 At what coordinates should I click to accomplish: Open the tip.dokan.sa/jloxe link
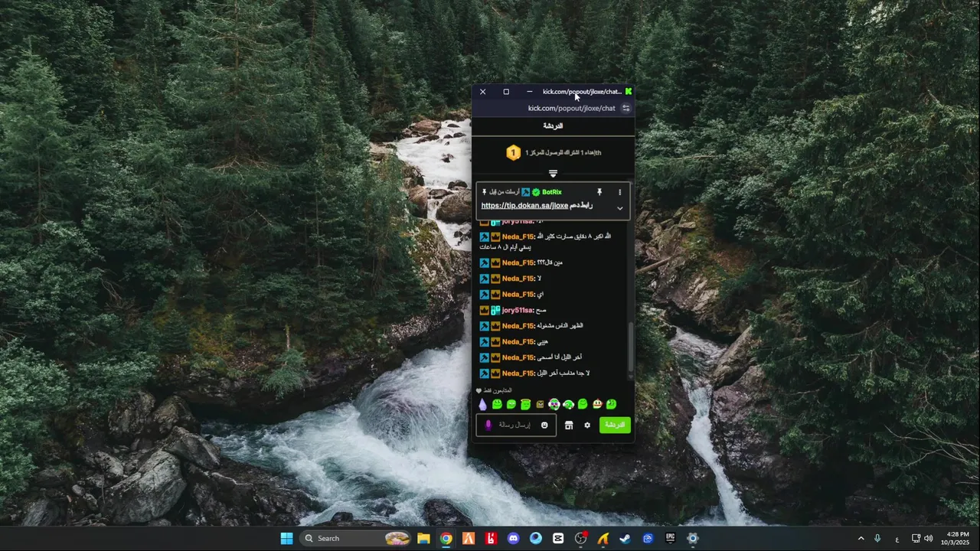coord(525,206)
